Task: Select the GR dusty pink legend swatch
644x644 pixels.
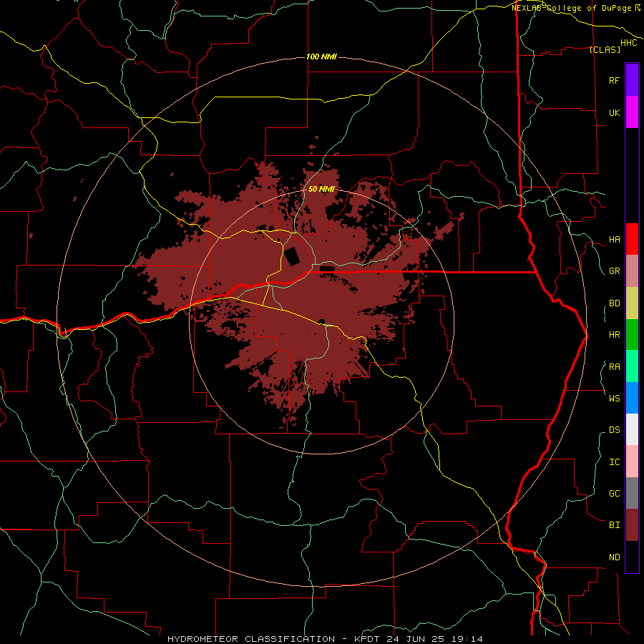Action: coord(632,271)
